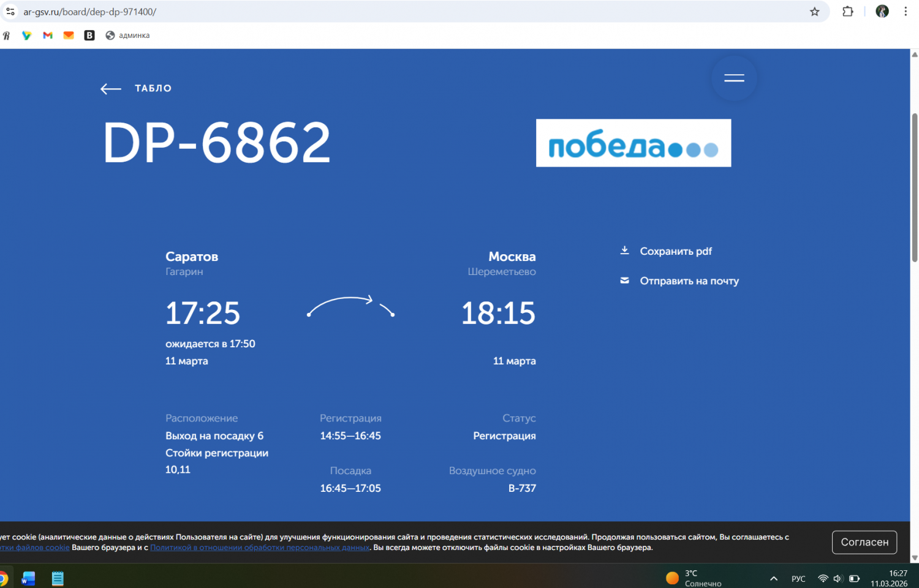
Task: Click the envelope icon beside Отправить на почту
Action: (624, 281)
